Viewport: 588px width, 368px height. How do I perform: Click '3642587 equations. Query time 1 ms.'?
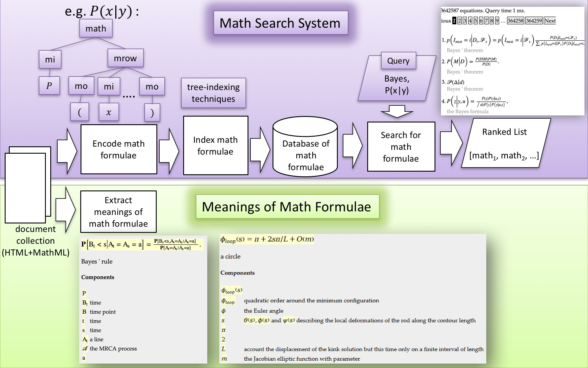(x=483, y=11)
